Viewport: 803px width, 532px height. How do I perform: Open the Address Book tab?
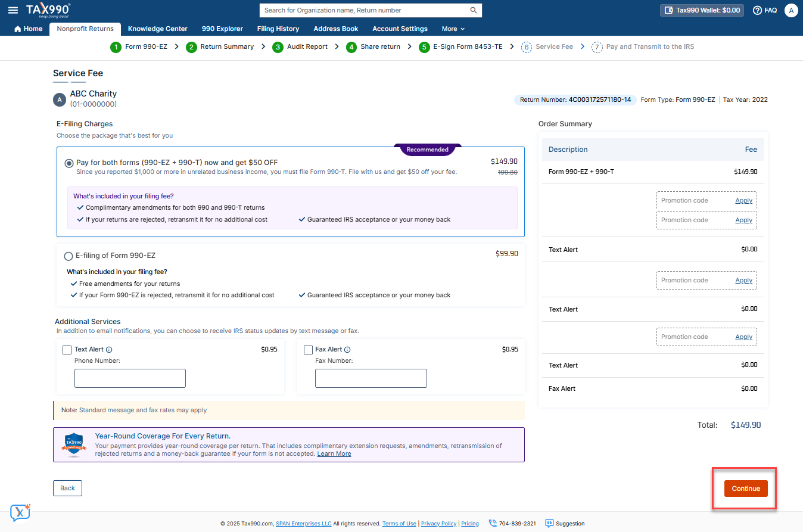[x=336, y=29]
